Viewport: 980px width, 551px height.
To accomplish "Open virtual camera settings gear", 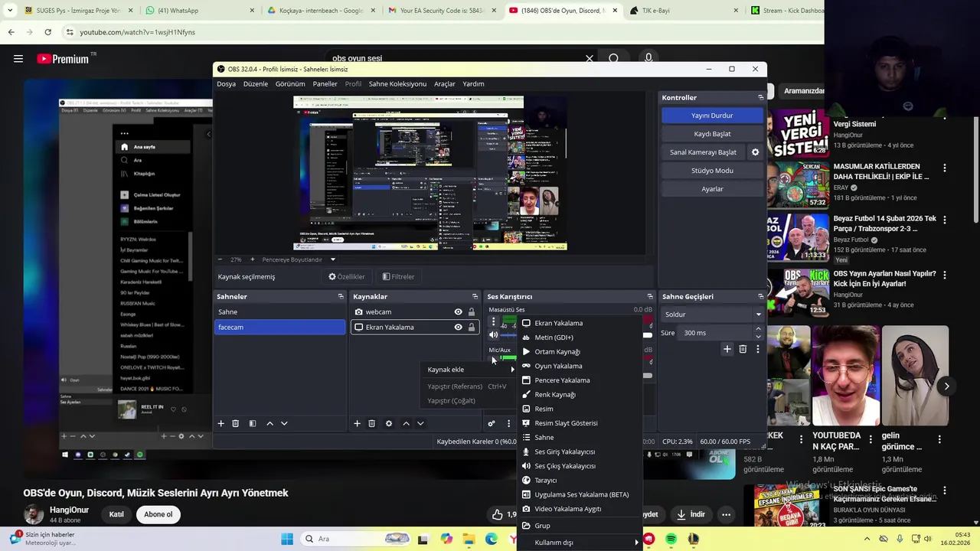I will coord(755,152).
